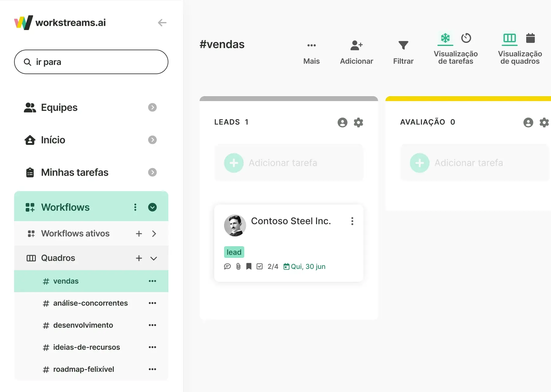Collapse the Quadros list chevron
The image size is (551, 392).
(x=154, y=258)
